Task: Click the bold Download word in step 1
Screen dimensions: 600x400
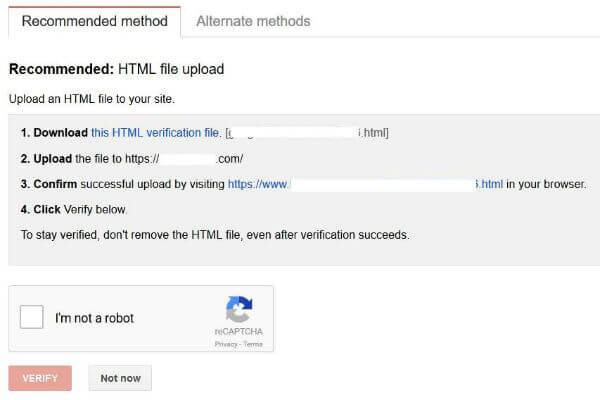Action: point(60,132)
